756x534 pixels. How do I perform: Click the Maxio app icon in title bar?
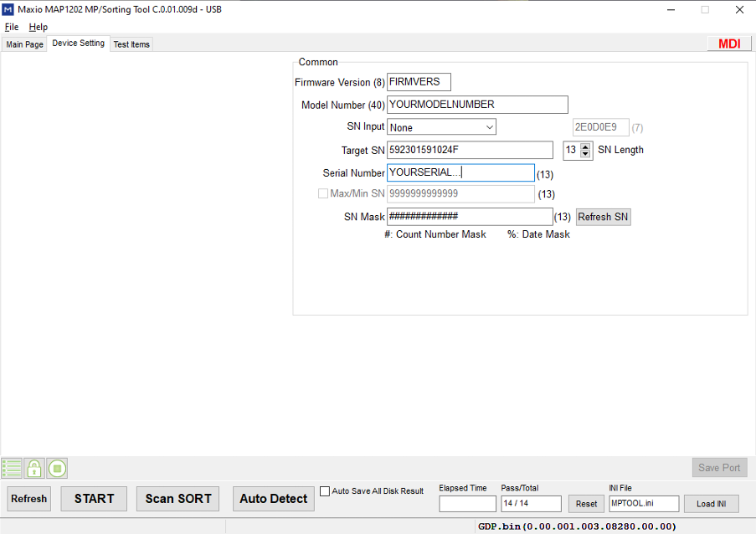click(x=8, y=9)
